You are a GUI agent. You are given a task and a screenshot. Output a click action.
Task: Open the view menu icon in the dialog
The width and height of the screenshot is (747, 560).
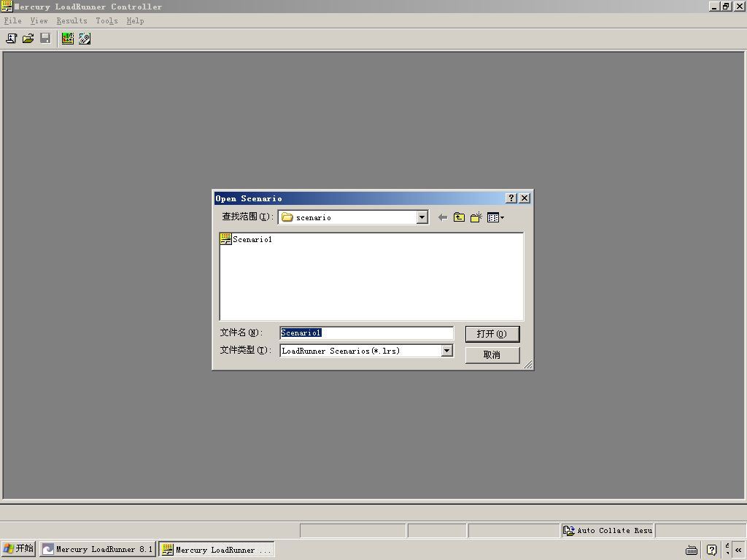point(495,217)
